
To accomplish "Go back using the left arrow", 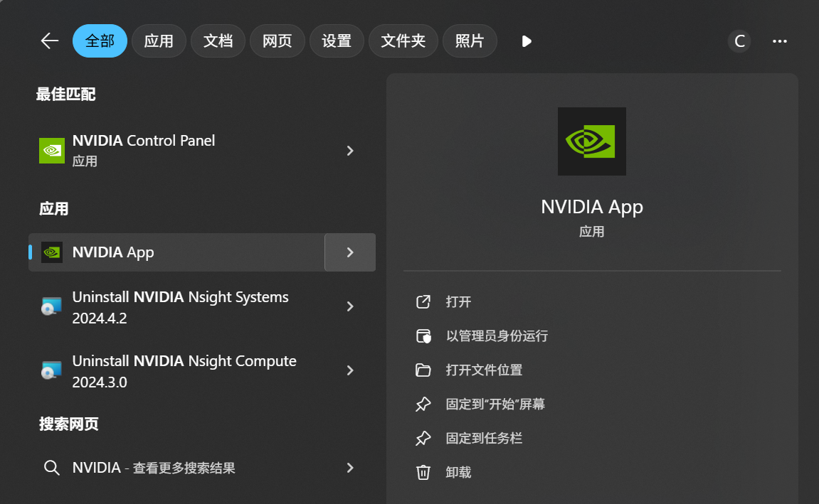I will (50, 41).
